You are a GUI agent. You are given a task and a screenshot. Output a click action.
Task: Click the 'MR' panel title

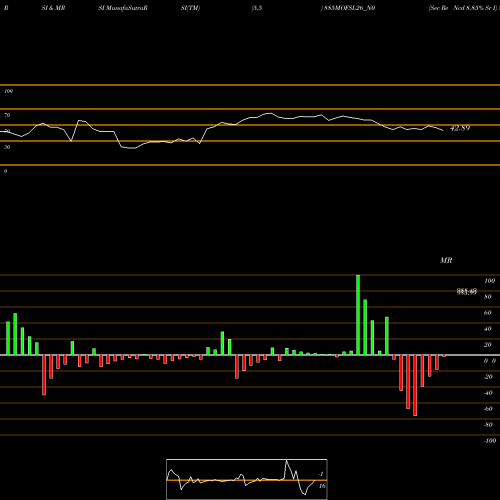(446, 260)
